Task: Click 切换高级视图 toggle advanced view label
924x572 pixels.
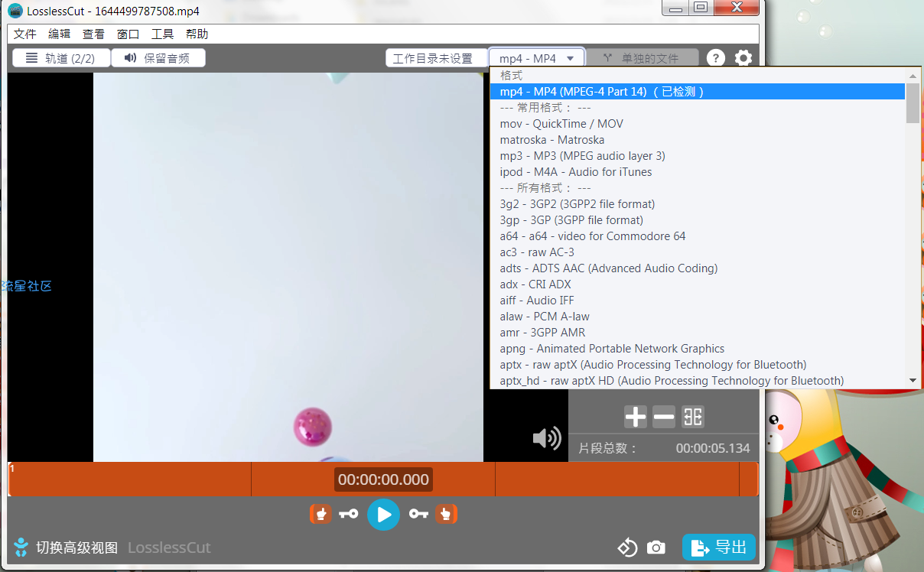Action: tap(77, 548)
